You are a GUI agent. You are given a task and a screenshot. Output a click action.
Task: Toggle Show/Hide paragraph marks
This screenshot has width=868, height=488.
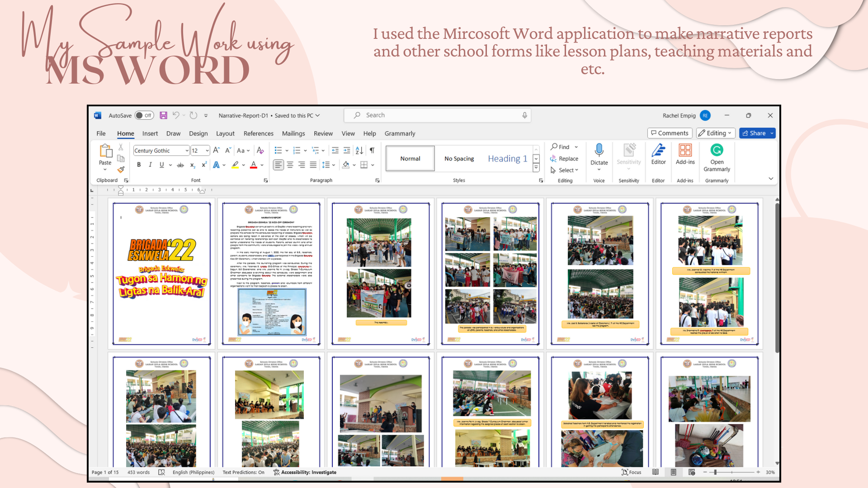(x=372, y=150)
